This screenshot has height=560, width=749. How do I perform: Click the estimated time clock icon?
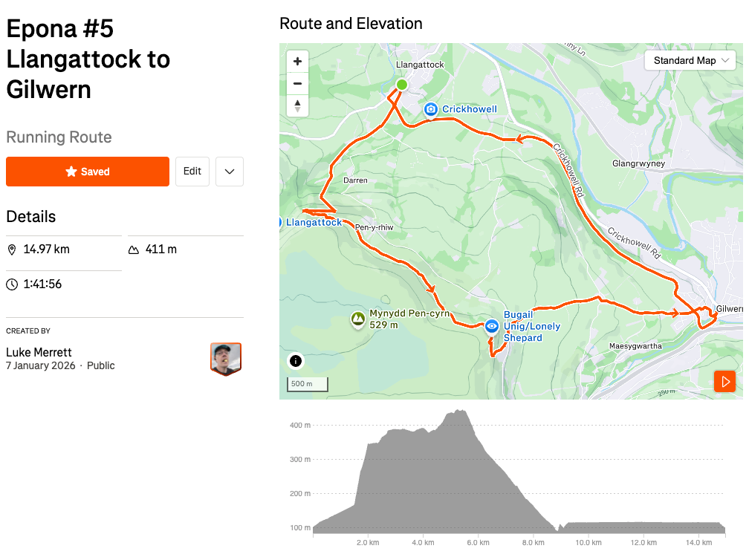click(x=12, y=284)
